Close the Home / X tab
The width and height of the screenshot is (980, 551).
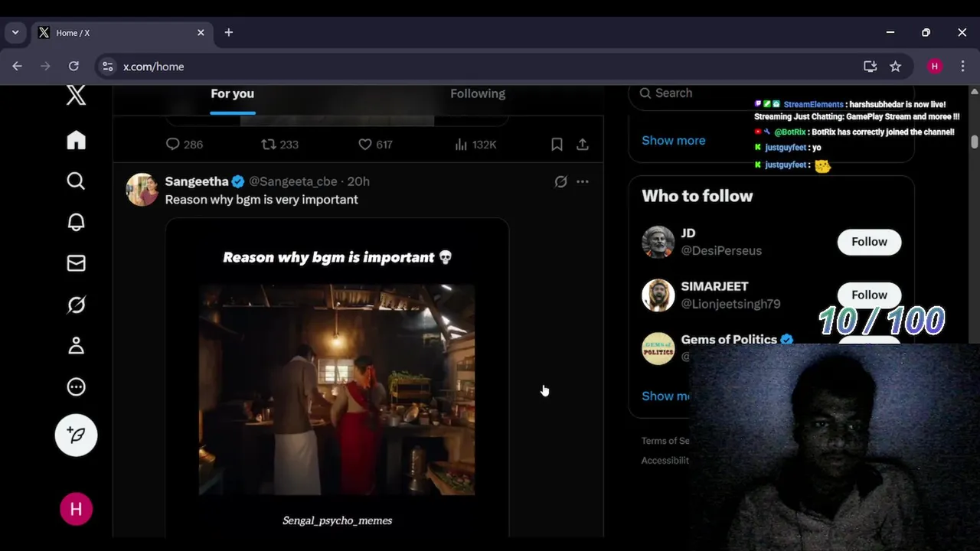pos(201,33)
